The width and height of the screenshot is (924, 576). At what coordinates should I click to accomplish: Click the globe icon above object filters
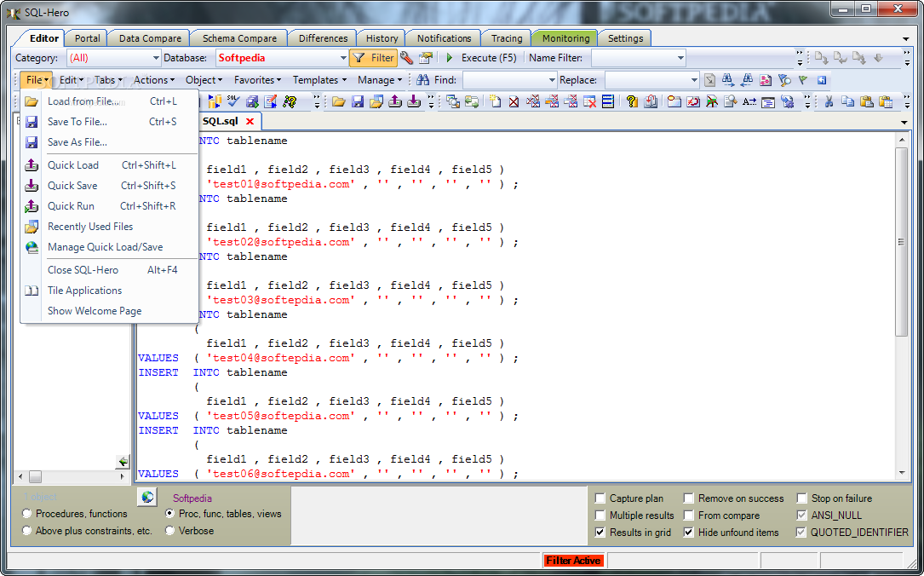point(147,497)
